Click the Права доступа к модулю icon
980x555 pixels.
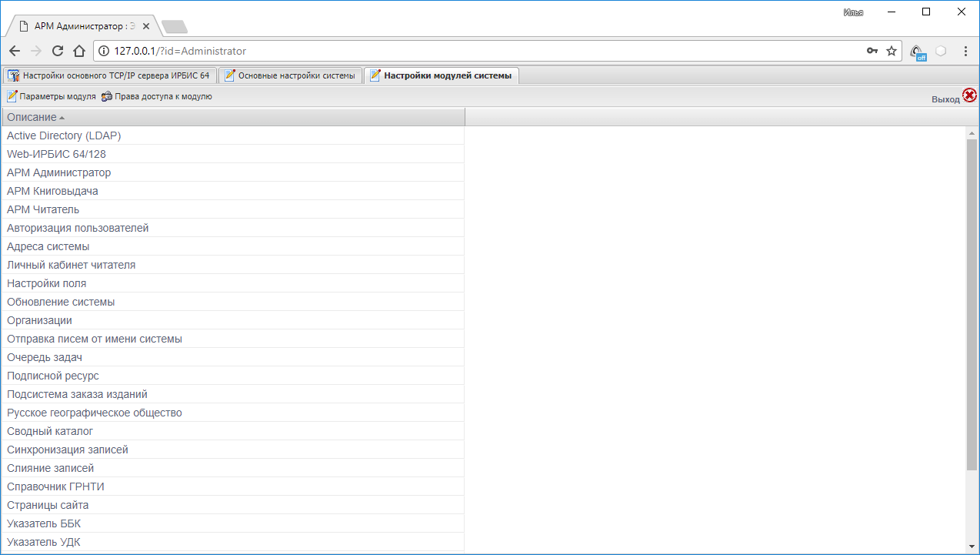(x=107, y=97)
